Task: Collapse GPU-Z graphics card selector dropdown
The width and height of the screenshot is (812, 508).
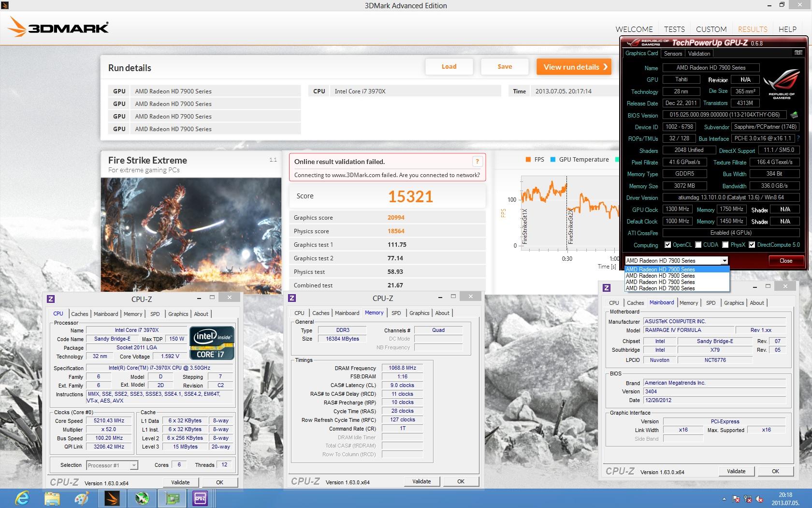Action: [725, 261]
